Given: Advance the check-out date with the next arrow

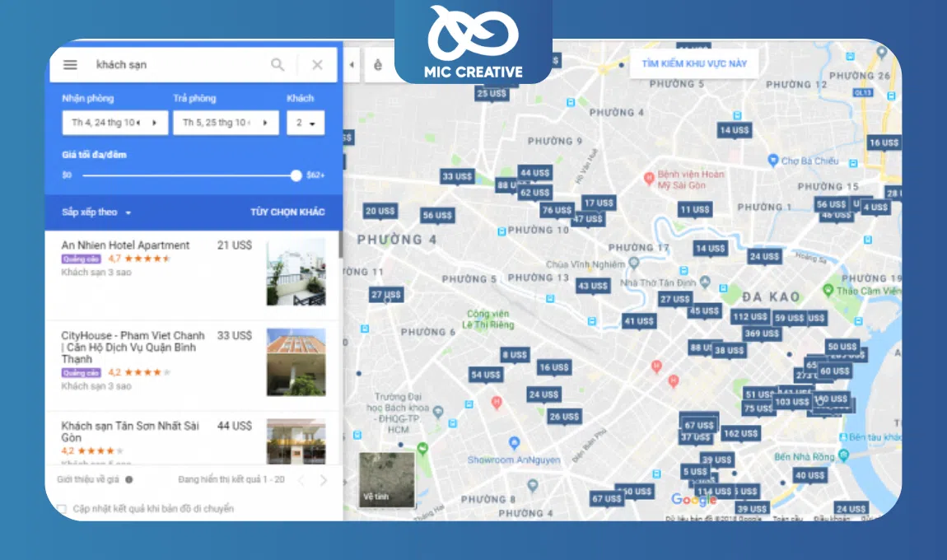Looking at the screenshot, I should click(266, 123).
